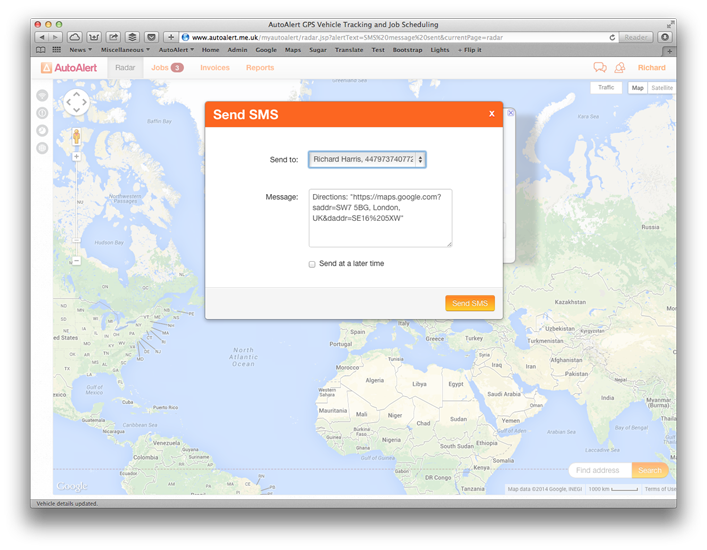The image size is (707, 550).
Task: Close the panel behind SMS dialog
Action: [510, 113]
